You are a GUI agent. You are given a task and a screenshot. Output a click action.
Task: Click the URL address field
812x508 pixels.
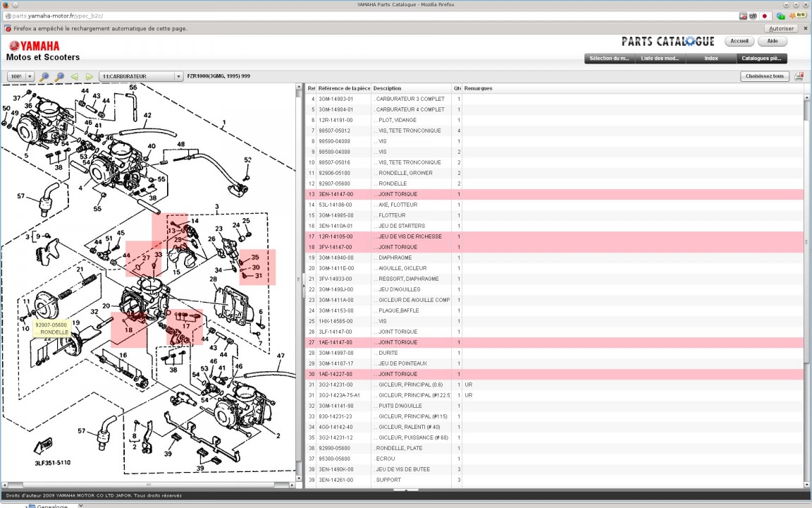pos(352,16)
